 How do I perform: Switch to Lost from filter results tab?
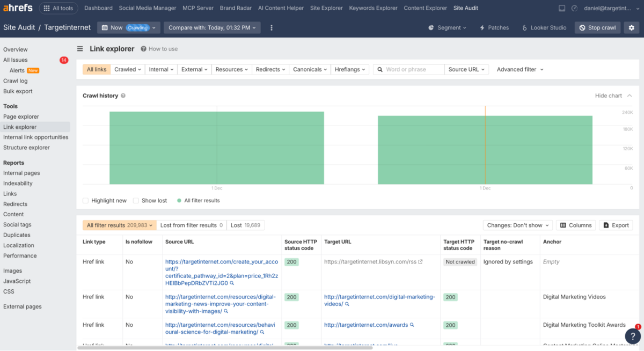[192, 225]
